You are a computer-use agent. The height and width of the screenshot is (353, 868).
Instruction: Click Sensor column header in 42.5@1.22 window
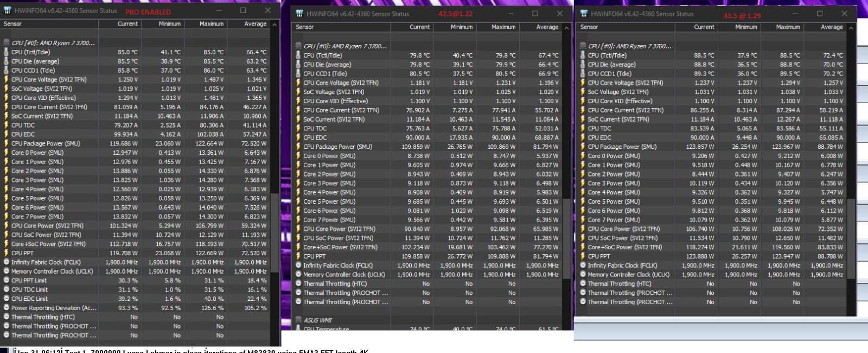click(x=341, y=27)
